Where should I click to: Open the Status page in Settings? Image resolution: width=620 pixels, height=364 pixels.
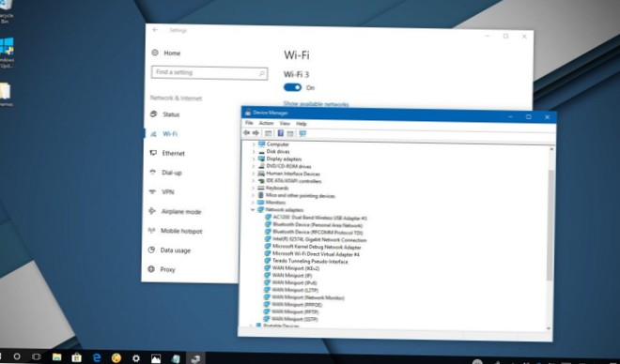(x=165, y=114)
